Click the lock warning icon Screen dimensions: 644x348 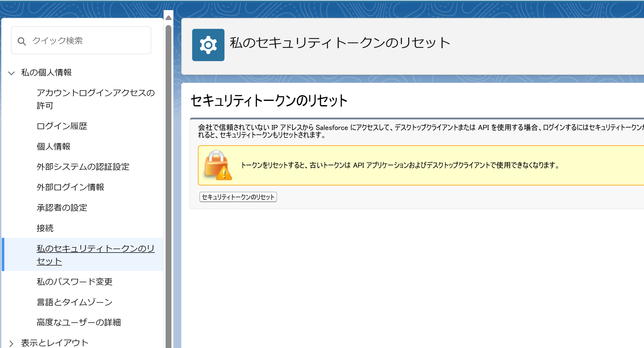point(218,165)
